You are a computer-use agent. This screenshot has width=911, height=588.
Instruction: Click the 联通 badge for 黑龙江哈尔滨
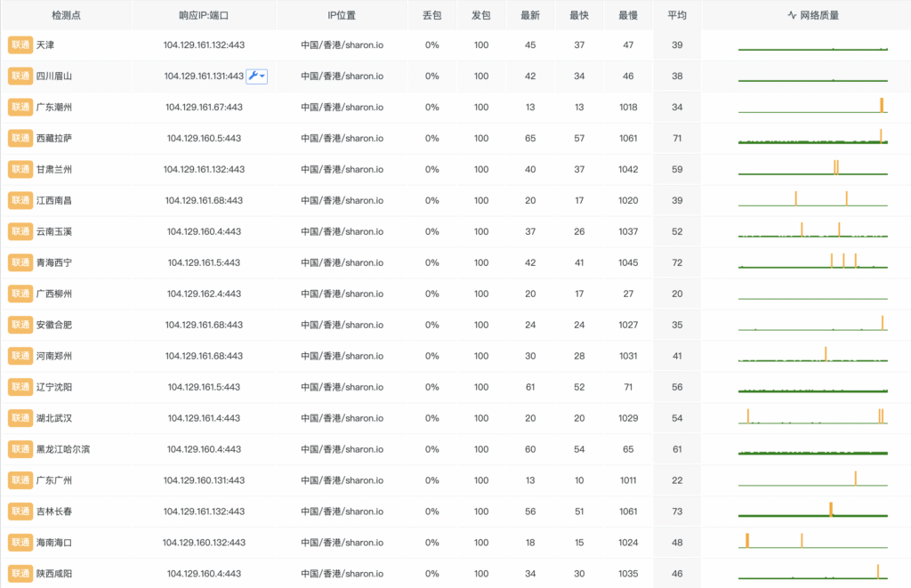[x=20, y=449]
